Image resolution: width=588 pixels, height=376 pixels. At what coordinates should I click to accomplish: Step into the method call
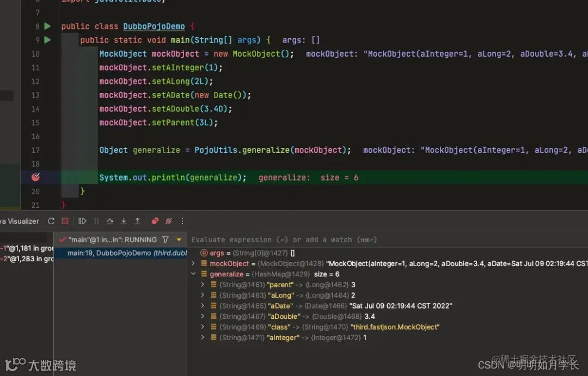[x=124, y=221]
